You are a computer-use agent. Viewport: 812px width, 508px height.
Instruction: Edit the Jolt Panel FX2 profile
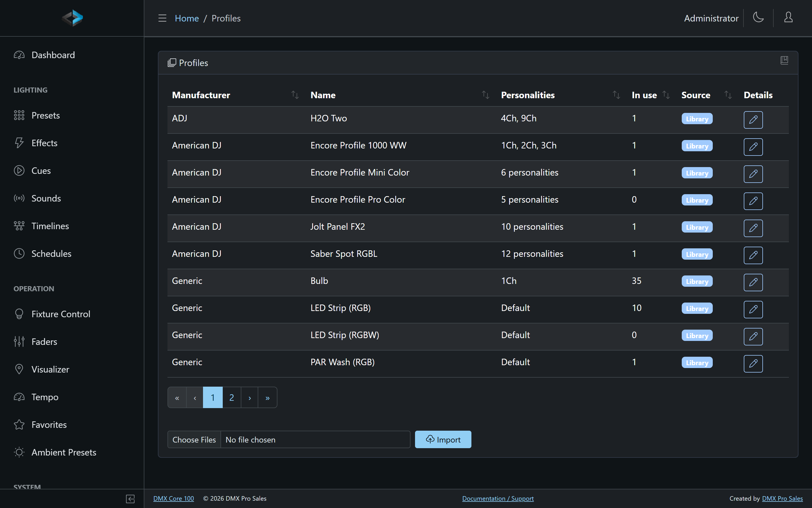pyautogui.click(x=753, y=228)
